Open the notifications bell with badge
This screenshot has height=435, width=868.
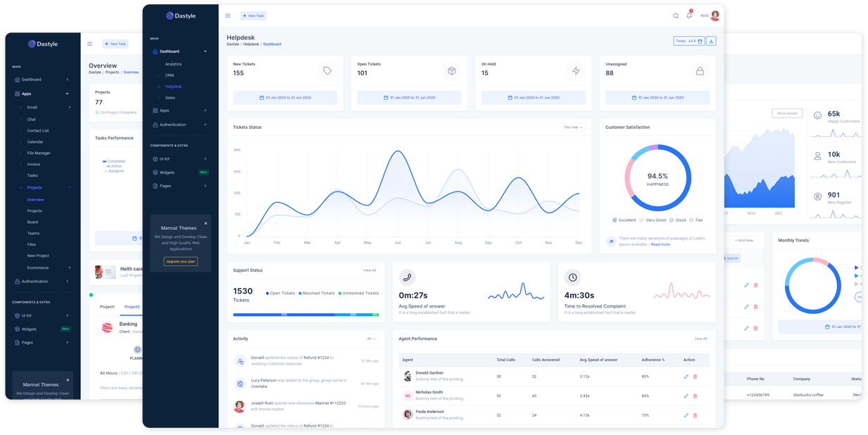(x=688, y=15)
